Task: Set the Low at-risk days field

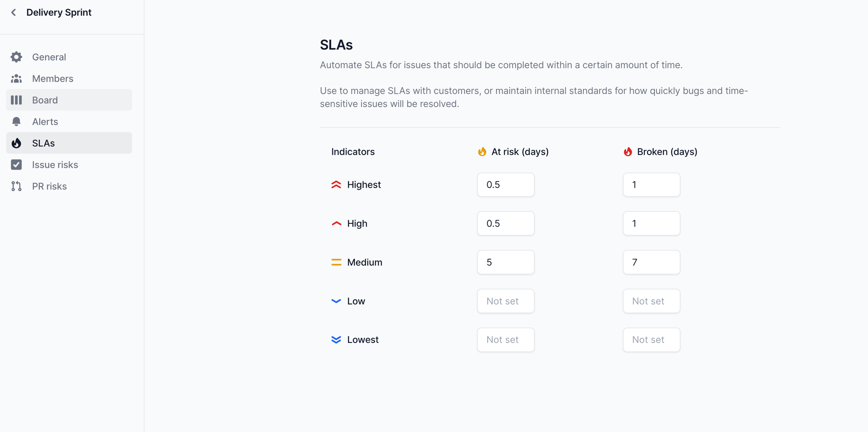Action: (x=506, y=301)
